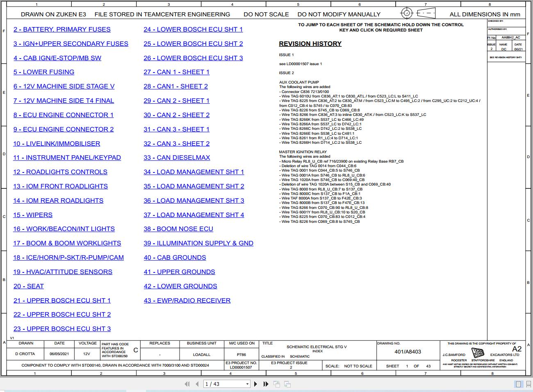Jump to sheet 5 - LOWER FUSING
533x392 pixels.
click(44, 72)
